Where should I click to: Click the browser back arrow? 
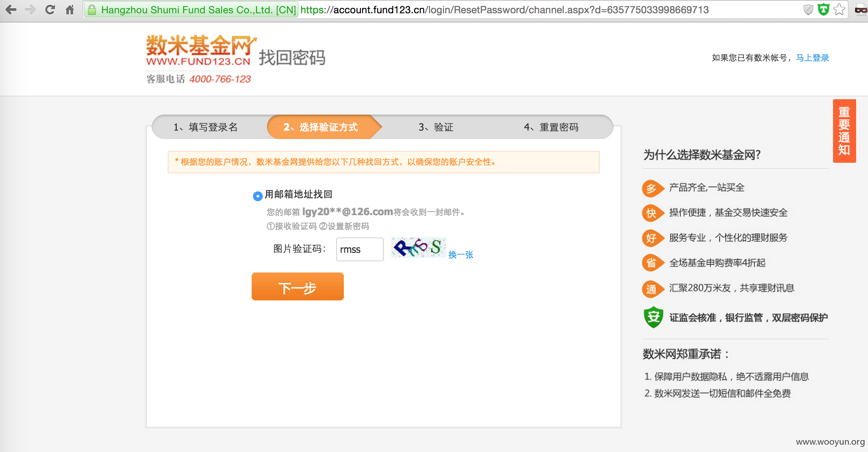11,9
